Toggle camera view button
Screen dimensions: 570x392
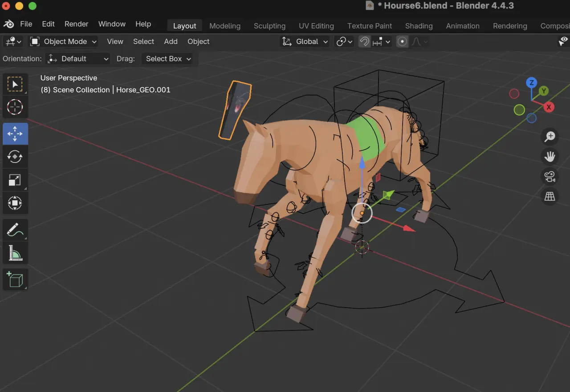(550, 177)
